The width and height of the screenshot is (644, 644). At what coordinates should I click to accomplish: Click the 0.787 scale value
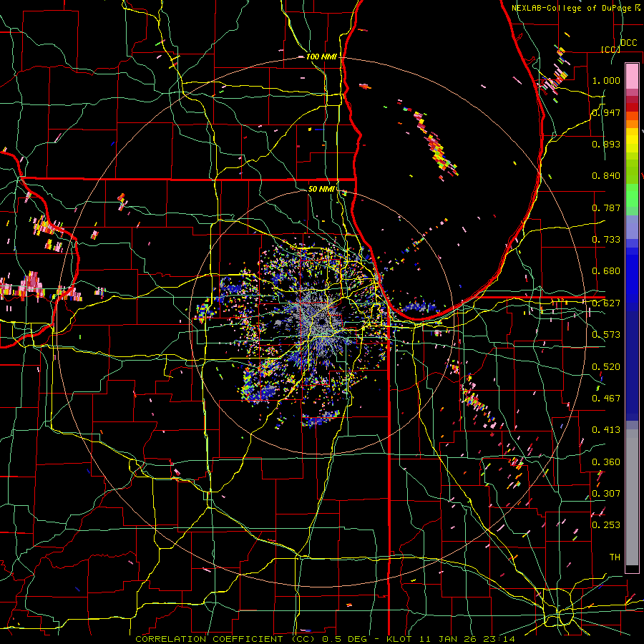[x=606, y=208]
